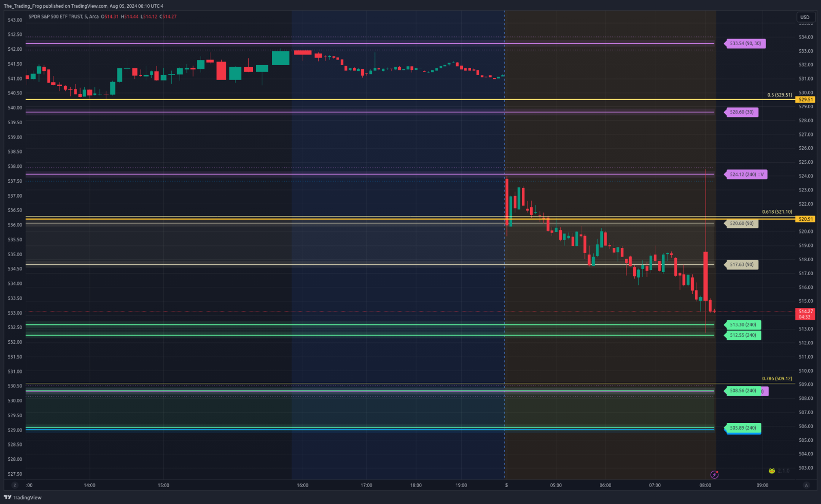821x504 pixels.
Task: Click the 06:00 time axis label
Action: [605, 485]
